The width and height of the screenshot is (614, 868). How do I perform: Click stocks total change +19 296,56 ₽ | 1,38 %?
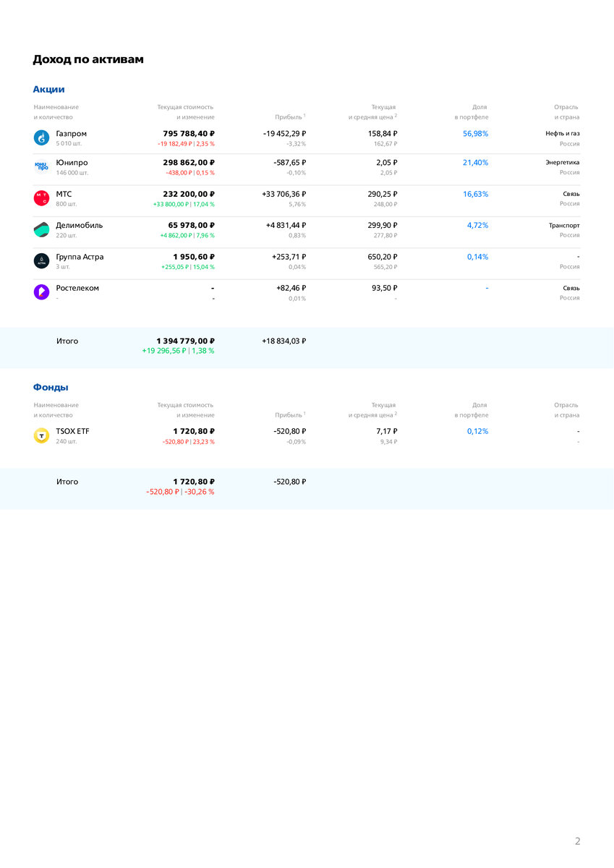click(x=178, y=351)
